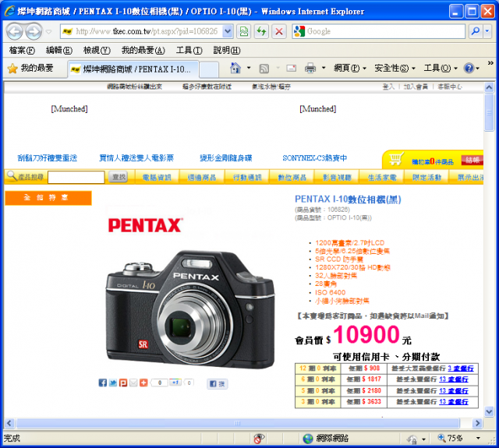Click the magnifier search button
Viewport: 499px width, 448px height.
click(476, 31)
